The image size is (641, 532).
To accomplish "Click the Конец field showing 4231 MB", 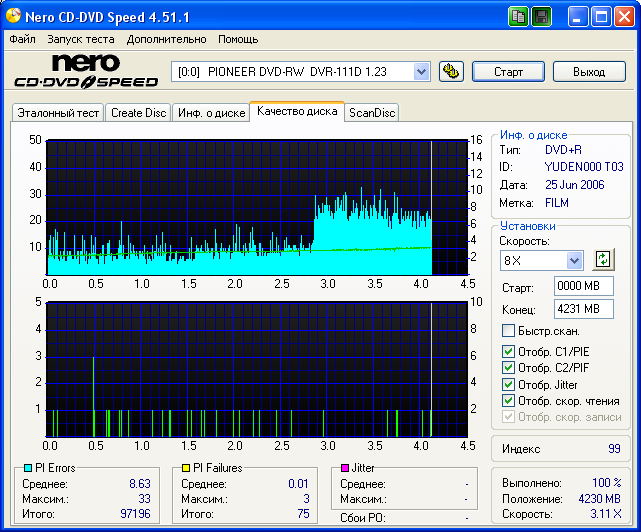I will pos(583,309).
